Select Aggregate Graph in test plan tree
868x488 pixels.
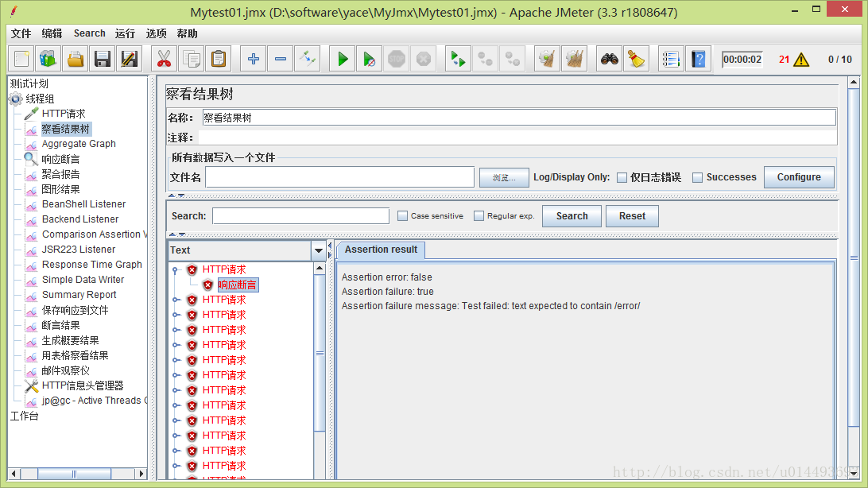click(x=79, y=144)
